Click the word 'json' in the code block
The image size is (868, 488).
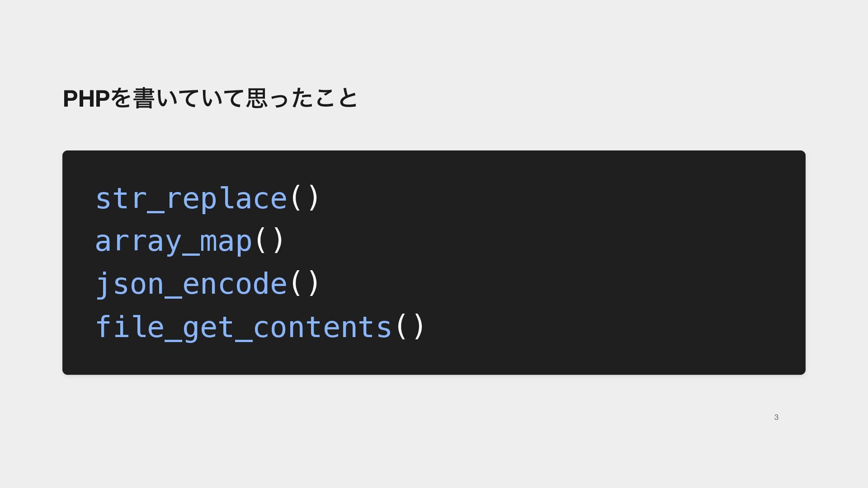click(130, 284)
